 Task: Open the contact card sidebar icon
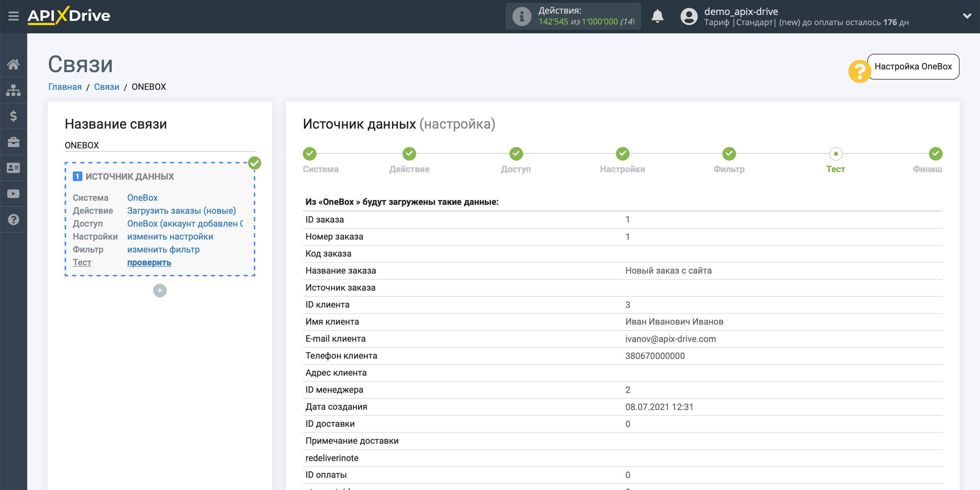pos(13,168)
